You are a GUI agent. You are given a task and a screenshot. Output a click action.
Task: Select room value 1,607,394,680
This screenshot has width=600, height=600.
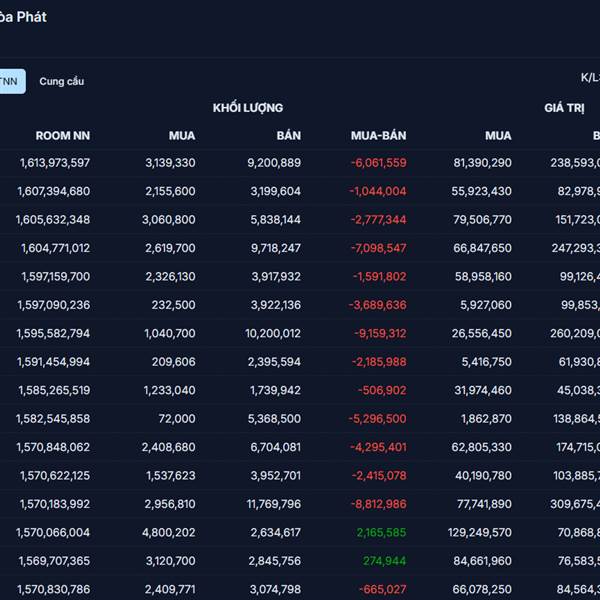click(x=54, y=191)
